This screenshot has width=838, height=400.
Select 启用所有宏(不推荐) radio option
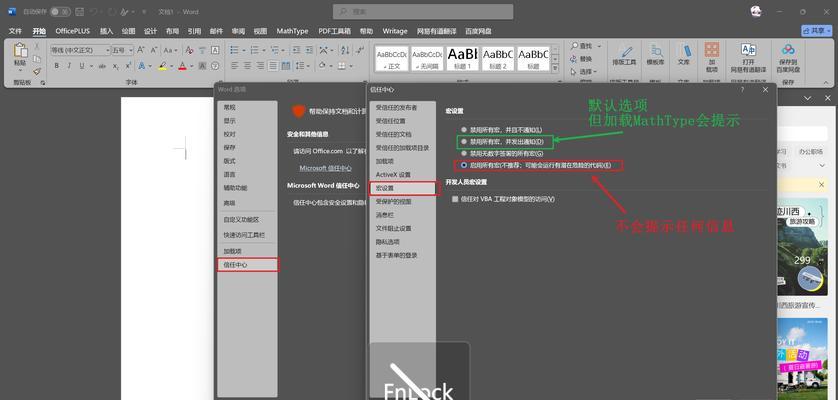coord(464,166)
